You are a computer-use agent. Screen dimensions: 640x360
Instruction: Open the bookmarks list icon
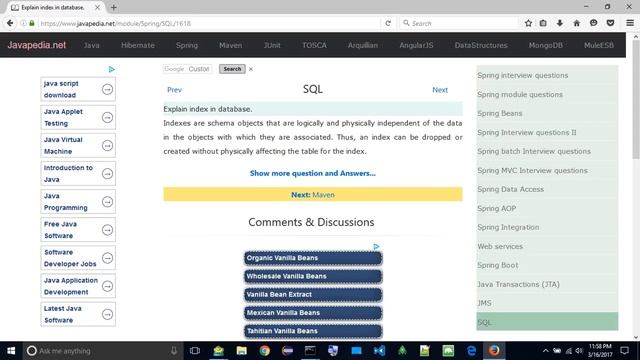coord(543,23)
